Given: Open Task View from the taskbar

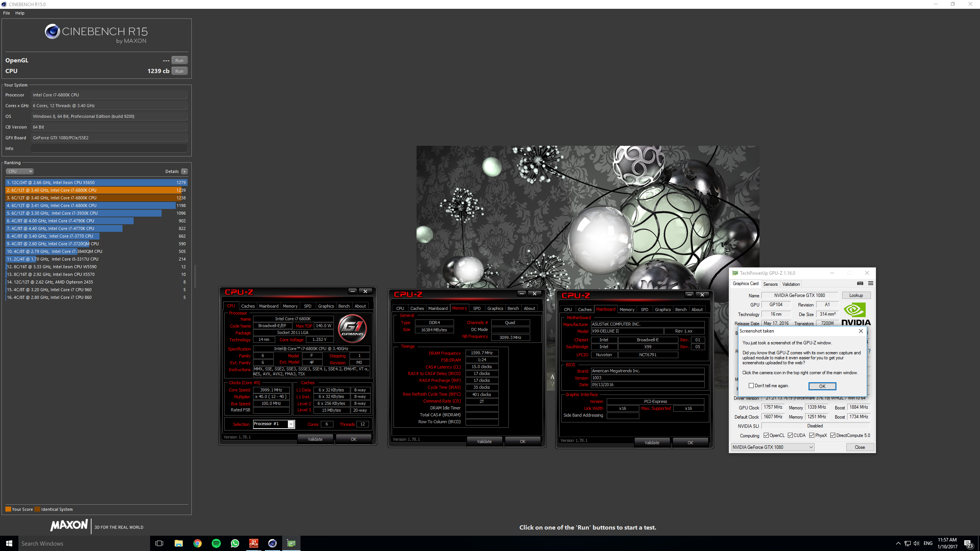Looking at the screenshot, I should click(159, 543).
